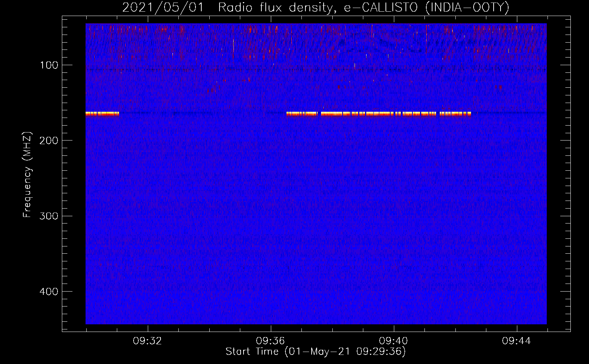The height and width of the screenshot is (364, 589).
Task: Click the short bright band at the plot start
Action: tap(102, 114)
